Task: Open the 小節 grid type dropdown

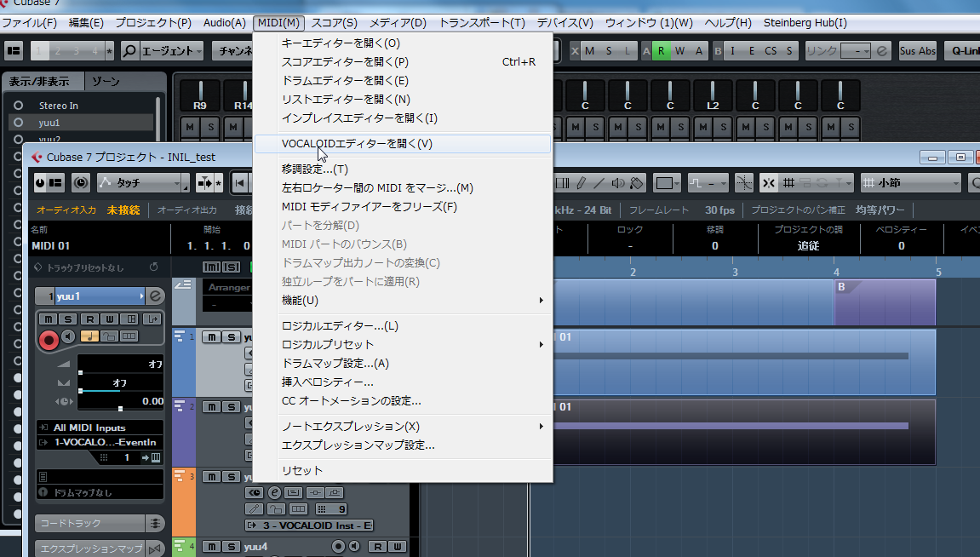Action: pos(911,182)
